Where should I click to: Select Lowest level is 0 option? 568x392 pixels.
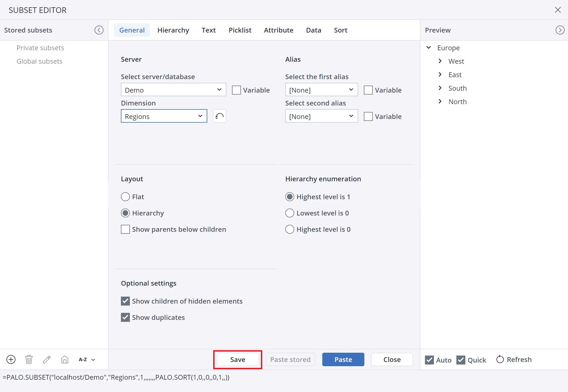pyautogui.click(x=290, y=213)
